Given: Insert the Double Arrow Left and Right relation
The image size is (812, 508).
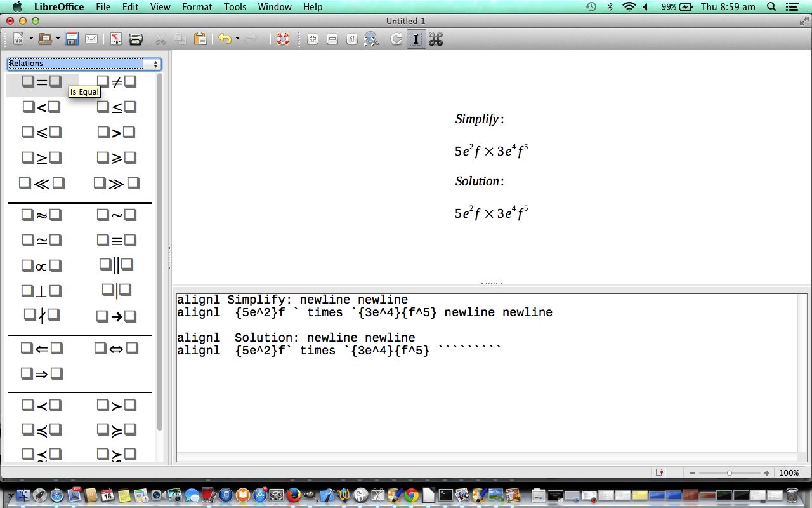Looking at the screenshot, I should pos(117,349).
